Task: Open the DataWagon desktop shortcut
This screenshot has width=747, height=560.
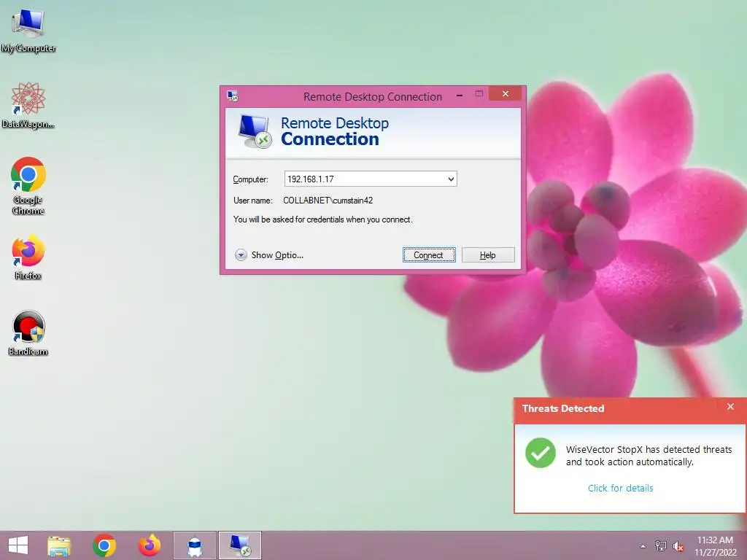Action: point(28,105)
